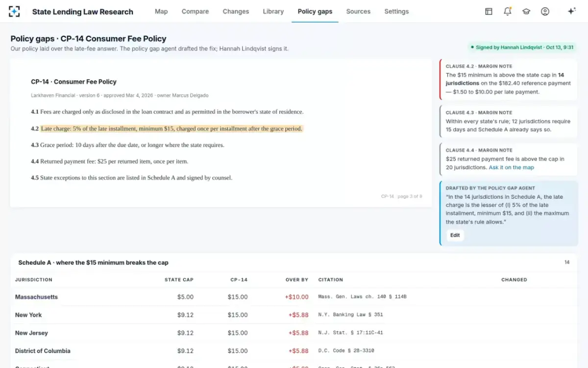Click the Jurisdiction column header
The width and height of the screenshot is (588, 368).
coord(34,280)
